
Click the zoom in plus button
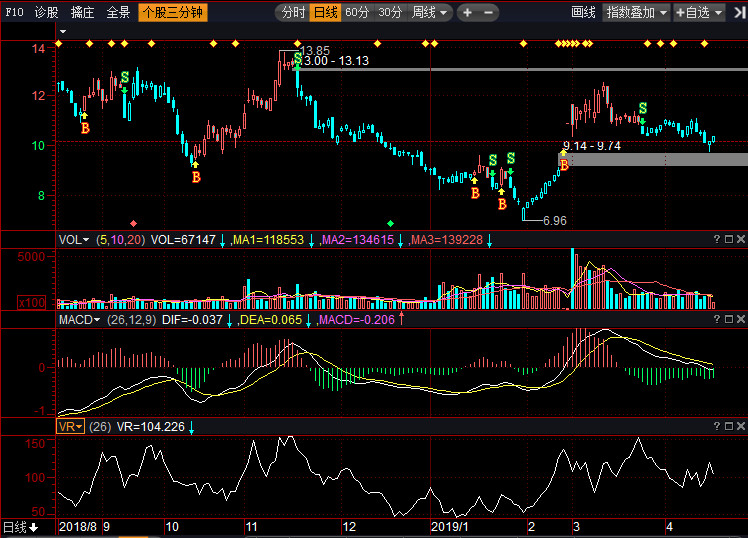(x=467, y=13)
